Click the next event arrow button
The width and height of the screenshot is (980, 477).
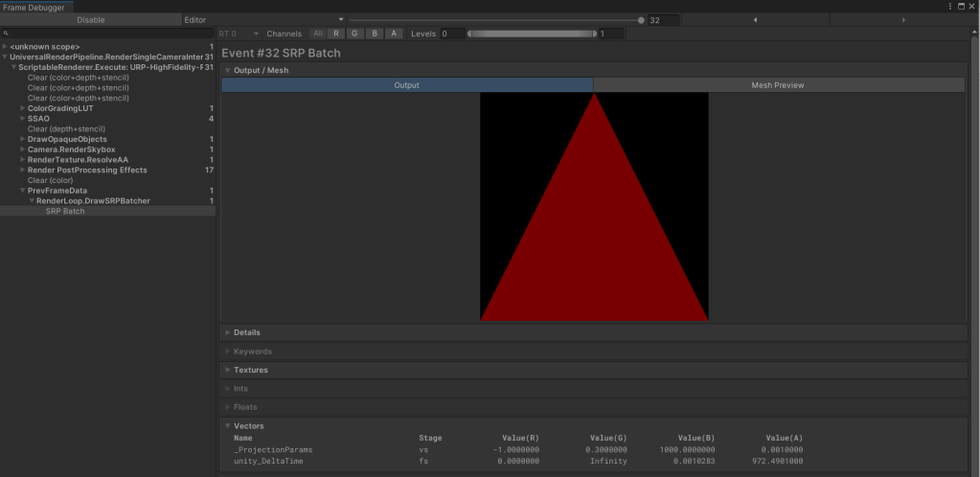coord(903,19)
